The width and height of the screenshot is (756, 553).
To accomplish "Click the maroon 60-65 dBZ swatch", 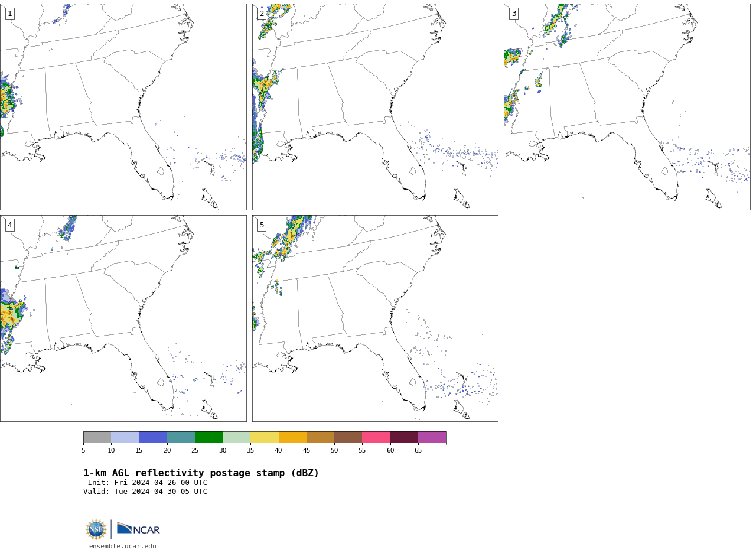I will tap(404, 437).
